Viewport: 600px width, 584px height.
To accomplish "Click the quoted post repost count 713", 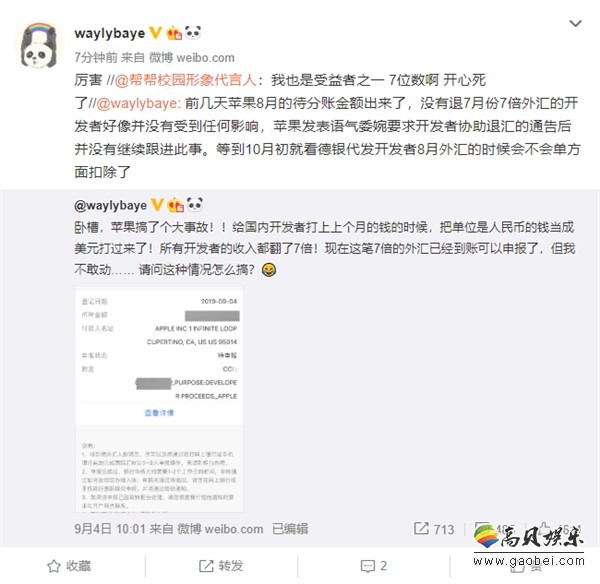I will click(x=434, y=529).
